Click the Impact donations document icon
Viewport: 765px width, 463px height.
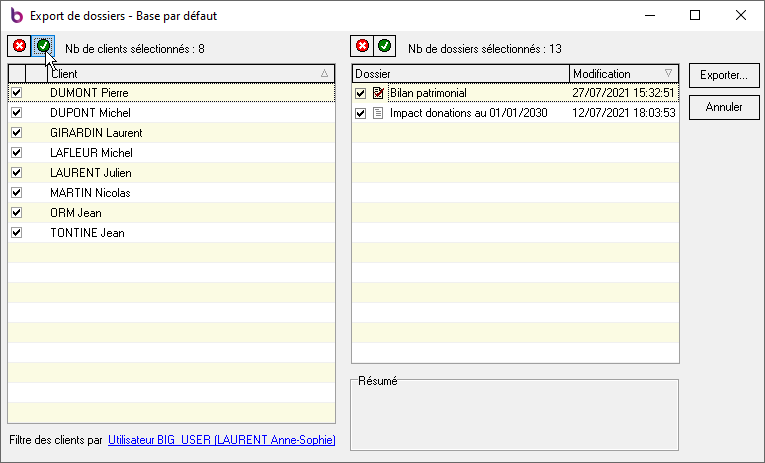(x=378, y=113)
